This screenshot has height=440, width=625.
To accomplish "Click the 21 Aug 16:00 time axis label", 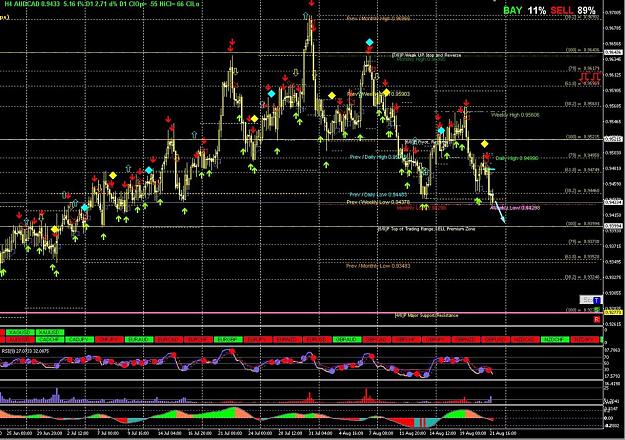I will coord(504,433).
